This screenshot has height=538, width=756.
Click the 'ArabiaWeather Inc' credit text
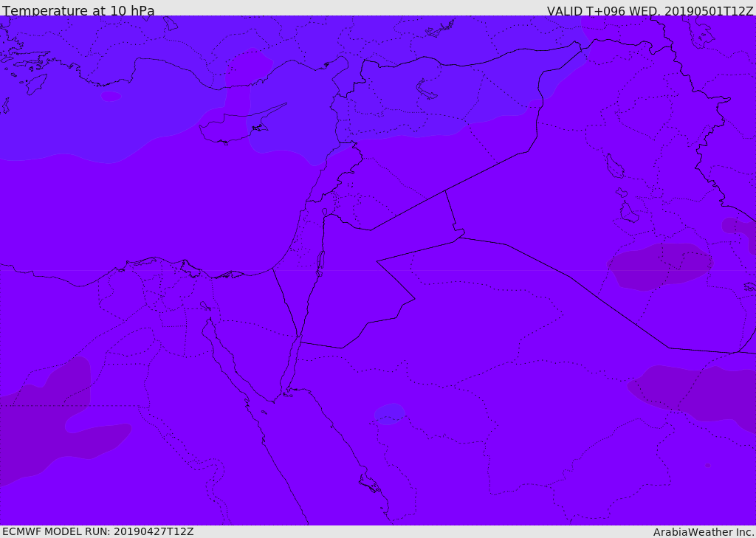(x=703, y=532)
